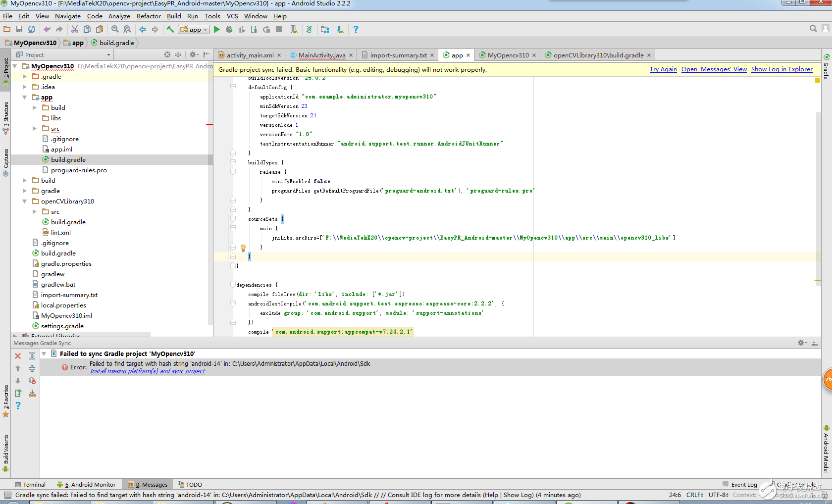Click the Export to text file icon in Messages
832x504 pixels.
click(x=18, y=393)
